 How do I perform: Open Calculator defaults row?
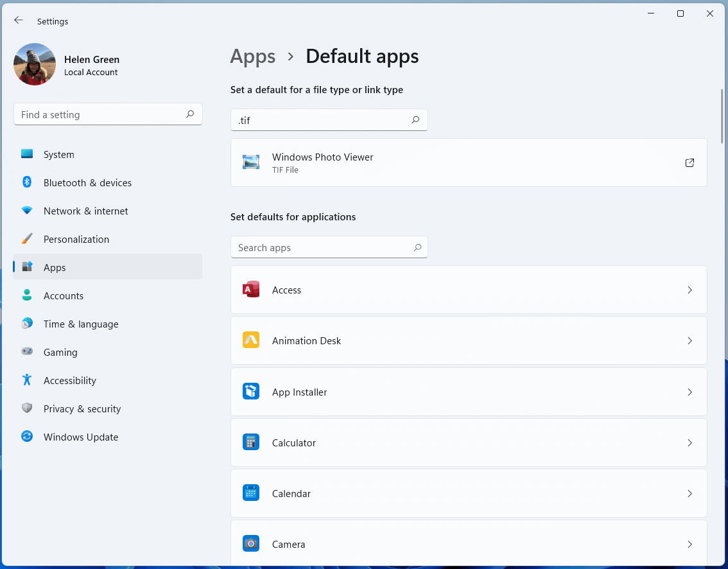[x=469, y=442]
